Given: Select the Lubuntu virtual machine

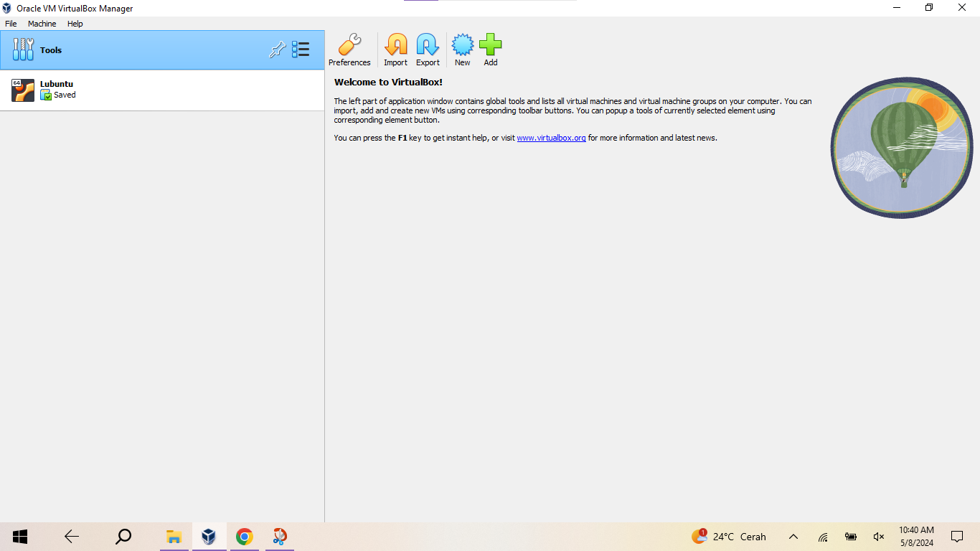Looking at the screenshot, I should (x=162, y=90).
